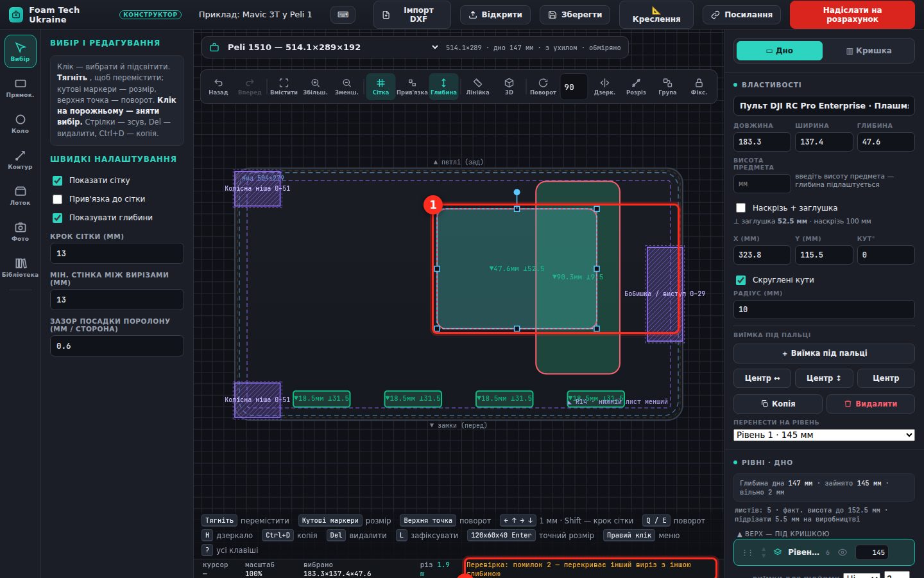Switch to the Кришка tab
The width and height of the screenshot is (924, 578).
pos(869,51)
